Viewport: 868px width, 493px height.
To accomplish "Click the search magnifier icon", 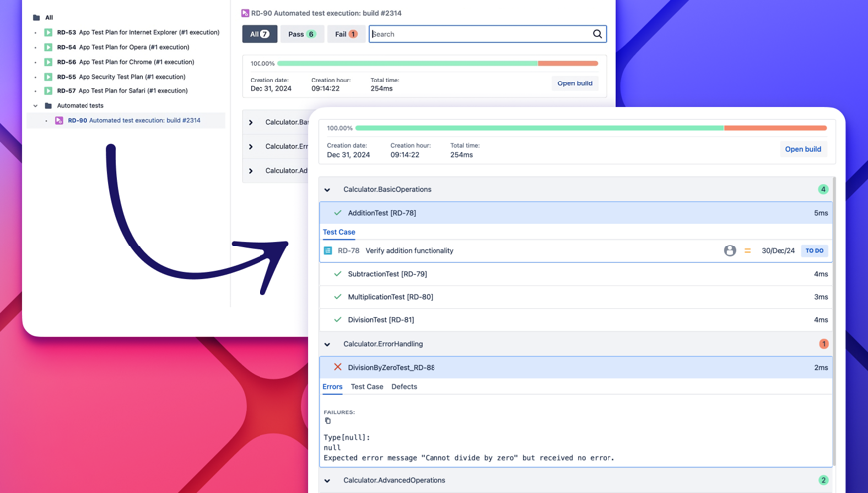I will click(x=597, y=34).
